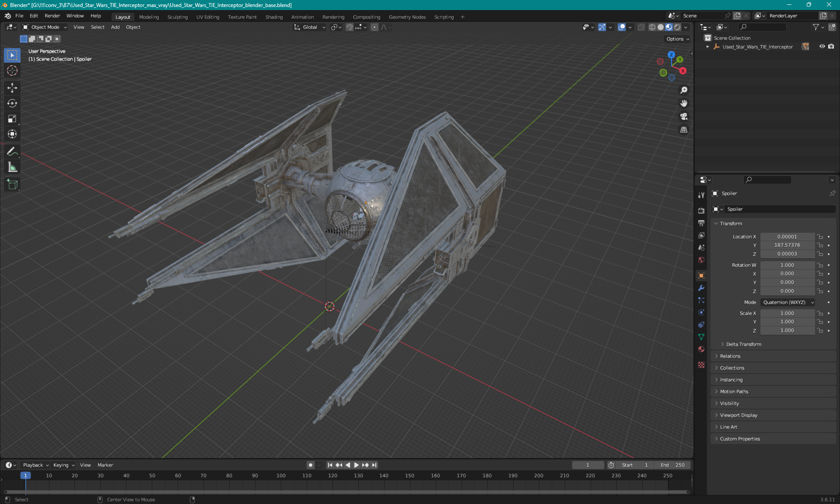Open the File menu
Viewport: 840px width, 504px height.
pyautogui.click(x=19, y=16)
